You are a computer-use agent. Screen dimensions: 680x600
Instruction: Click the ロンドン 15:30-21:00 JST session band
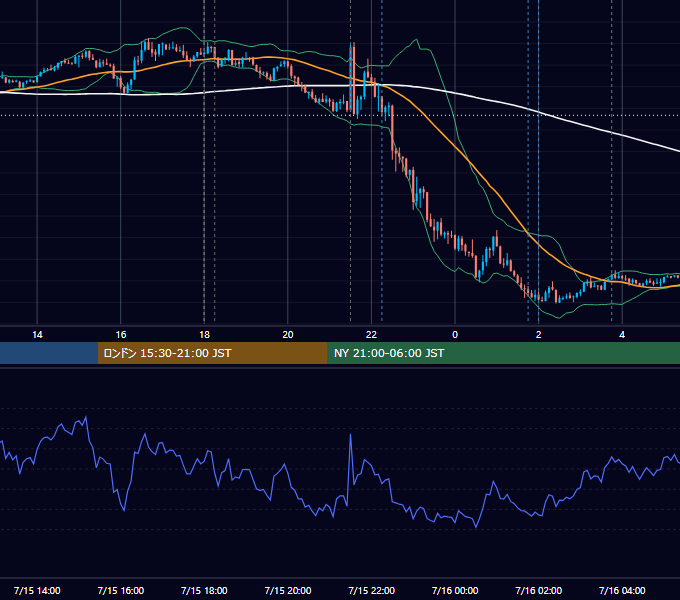click(212, 353)
